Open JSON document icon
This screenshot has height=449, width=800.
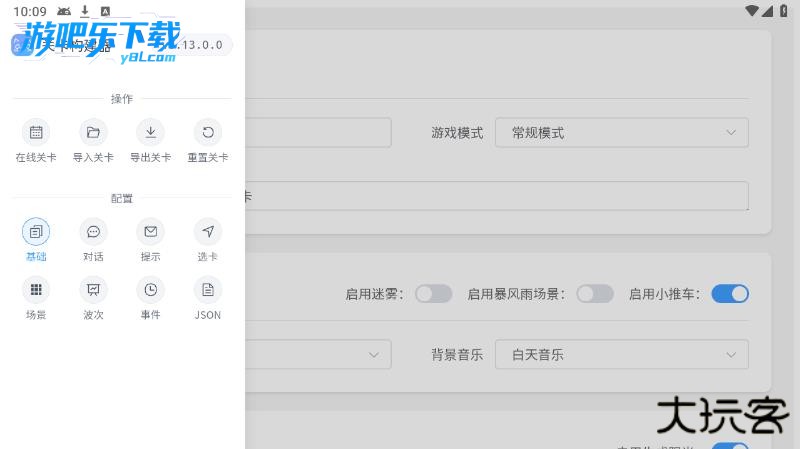[x=208, y=290]
